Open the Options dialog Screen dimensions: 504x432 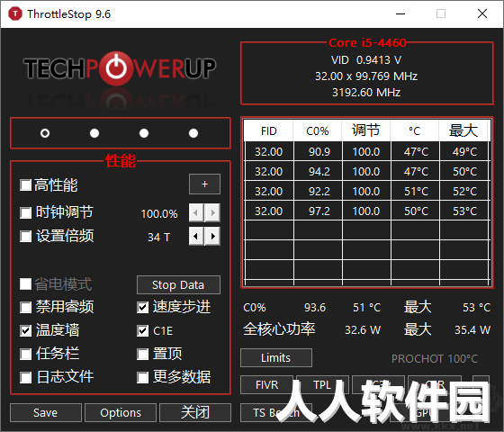tap(121, 412)
